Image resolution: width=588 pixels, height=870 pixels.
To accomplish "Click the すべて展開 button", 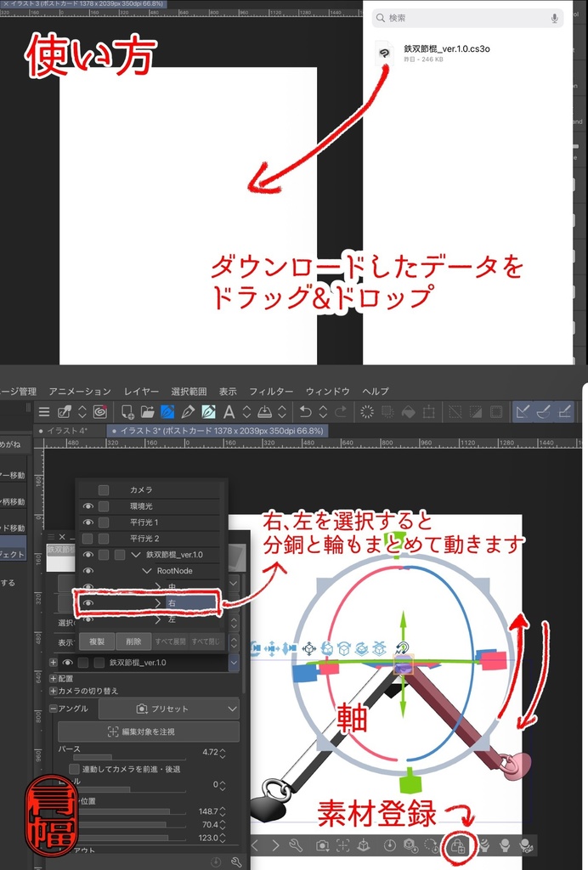I will coord(170,641).
